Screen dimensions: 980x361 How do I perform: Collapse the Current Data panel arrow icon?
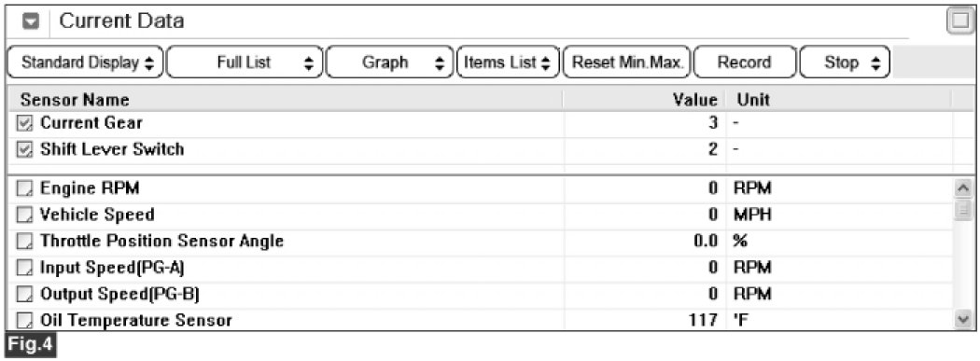pos(31,21)
